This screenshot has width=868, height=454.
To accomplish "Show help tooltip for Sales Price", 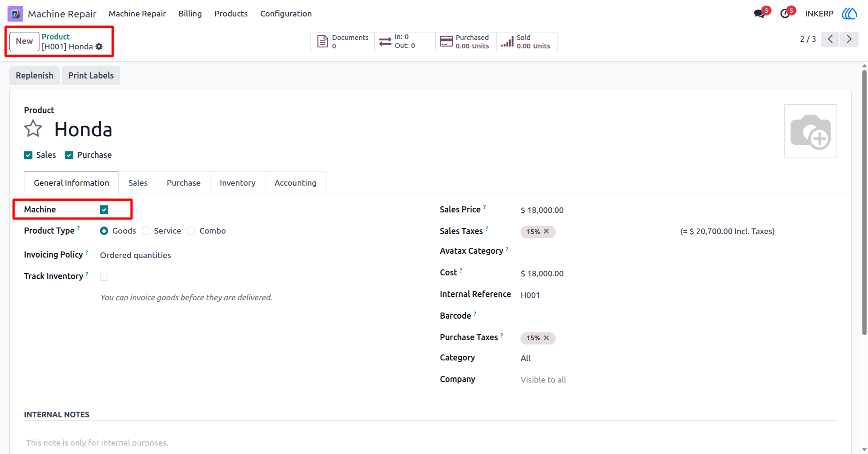I will click(485, 207).
